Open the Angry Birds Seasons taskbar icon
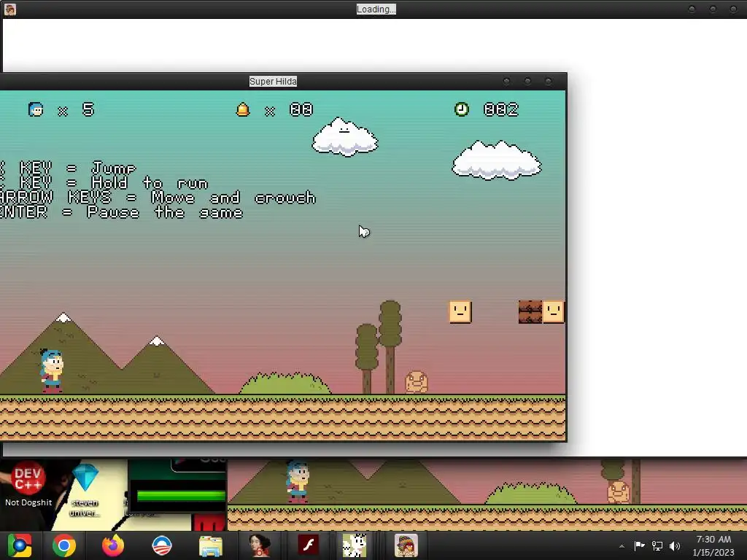 pyautogui.click(x=406, y=545)
